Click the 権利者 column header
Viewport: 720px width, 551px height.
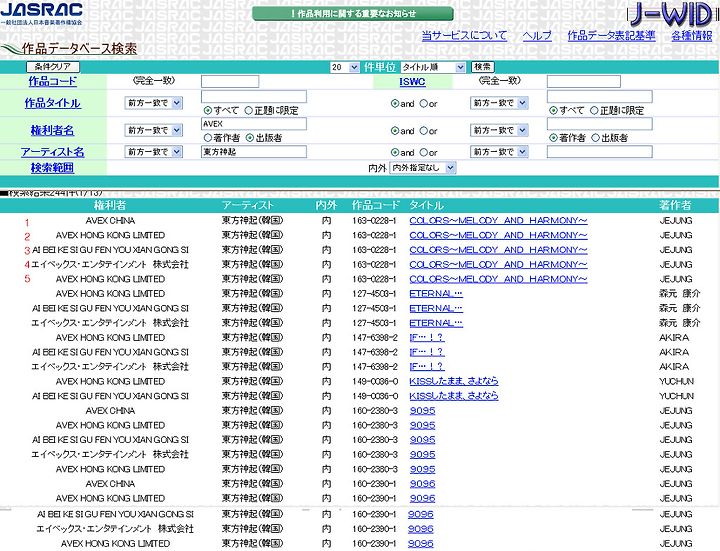click(110, 205)
